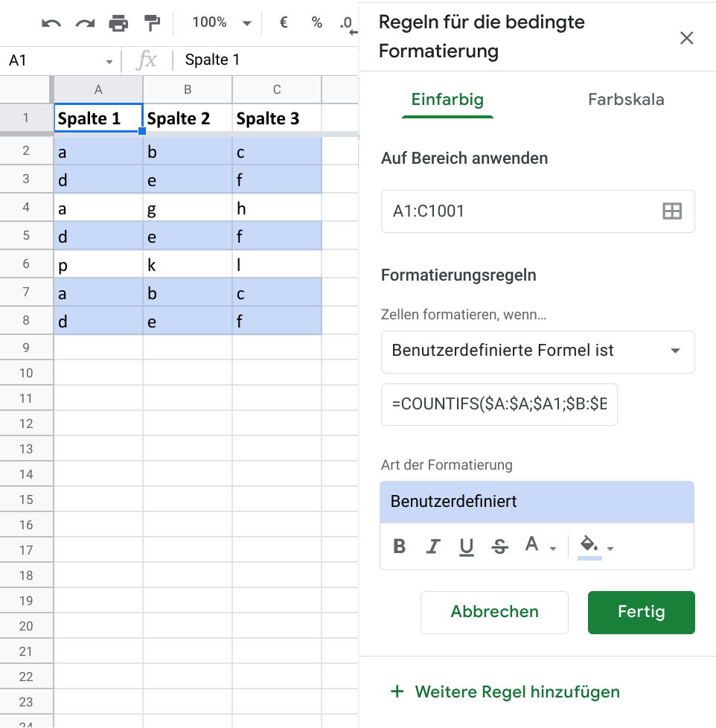Switch to the Farbskala tab
This screenshot has width=716, height=728.
click(626, 99)
